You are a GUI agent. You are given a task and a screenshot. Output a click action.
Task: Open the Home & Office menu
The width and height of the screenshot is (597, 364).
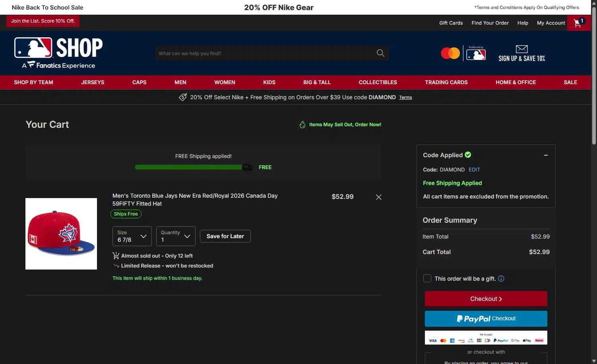(516, 82)
